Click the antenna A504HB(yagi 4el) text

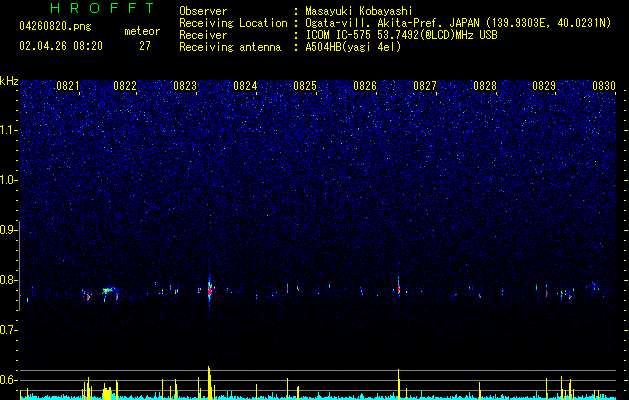point(353,47)
